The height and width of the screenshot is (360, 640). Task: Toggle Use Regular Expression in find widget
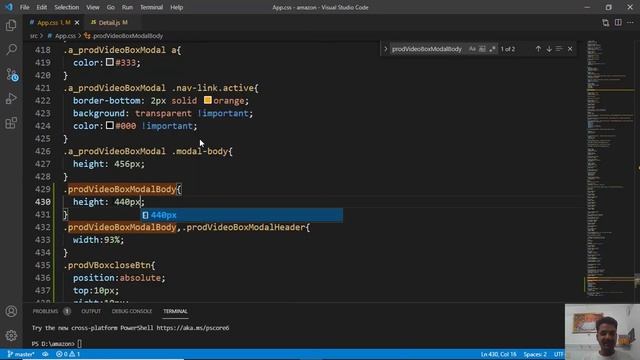click(x=492, y=49)
